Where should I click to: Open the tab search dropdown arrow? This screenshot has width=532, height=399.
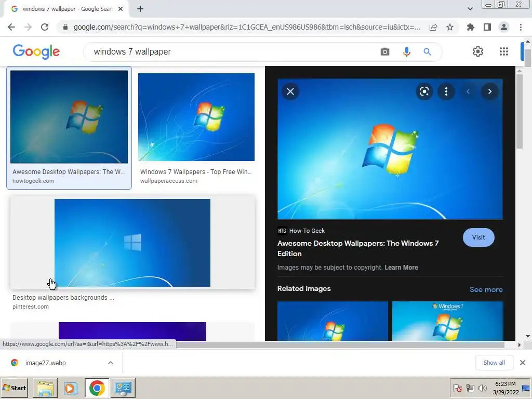(470, 9)
